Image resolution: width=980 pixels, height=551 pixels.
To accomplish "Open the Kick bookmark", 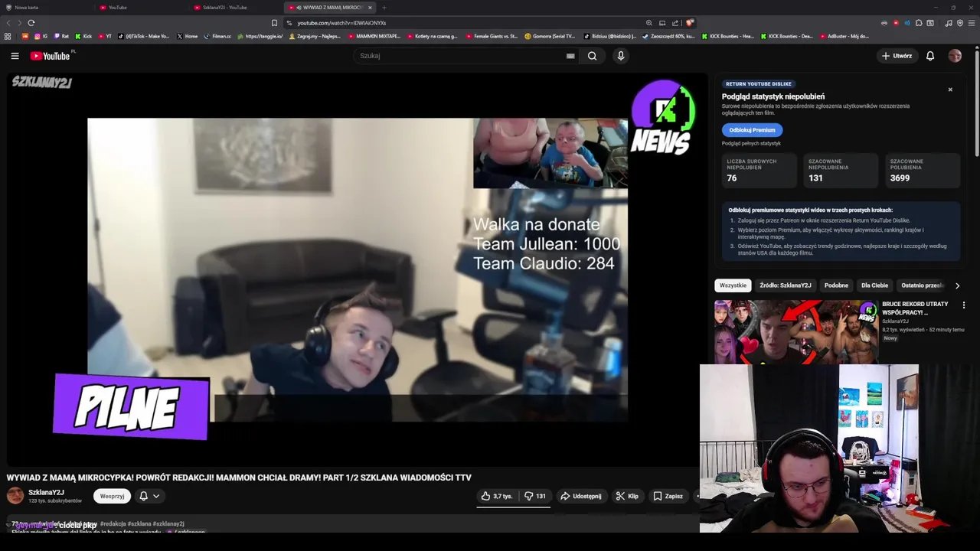I will click(x=83, y=36).
